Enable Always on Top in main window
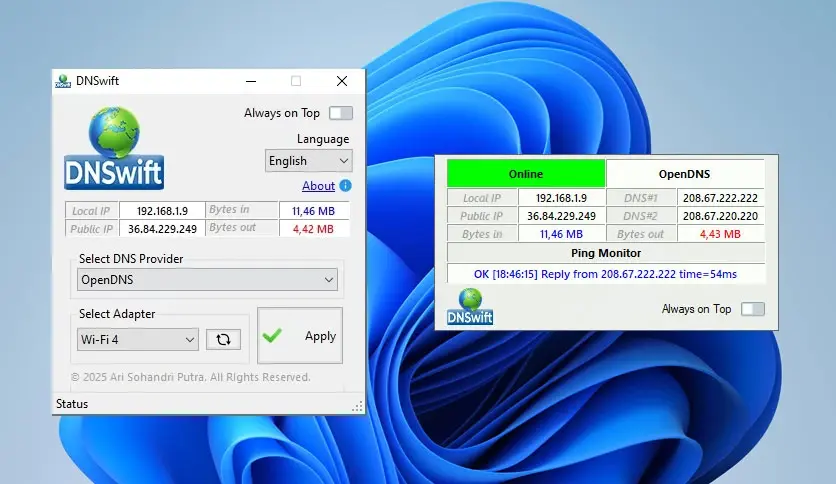 tap(340, 113)
